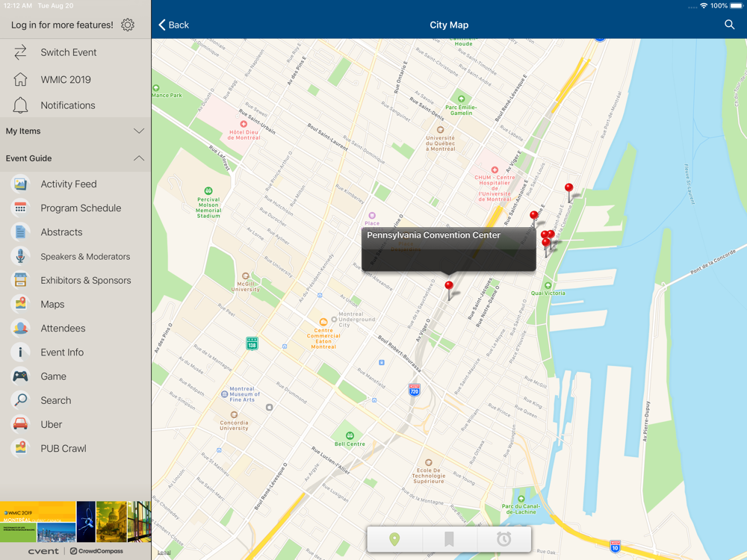Tap the City Map title
This screenshot has height=560, width=747.
pyautogui.click(x=449, y=25)
